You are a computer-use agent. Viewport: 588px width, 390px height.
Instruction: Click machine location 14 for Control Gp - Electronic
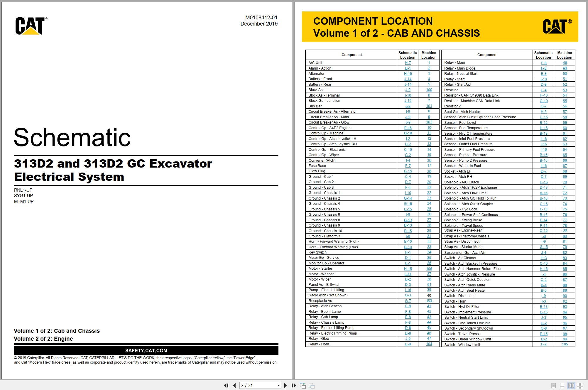429,150
